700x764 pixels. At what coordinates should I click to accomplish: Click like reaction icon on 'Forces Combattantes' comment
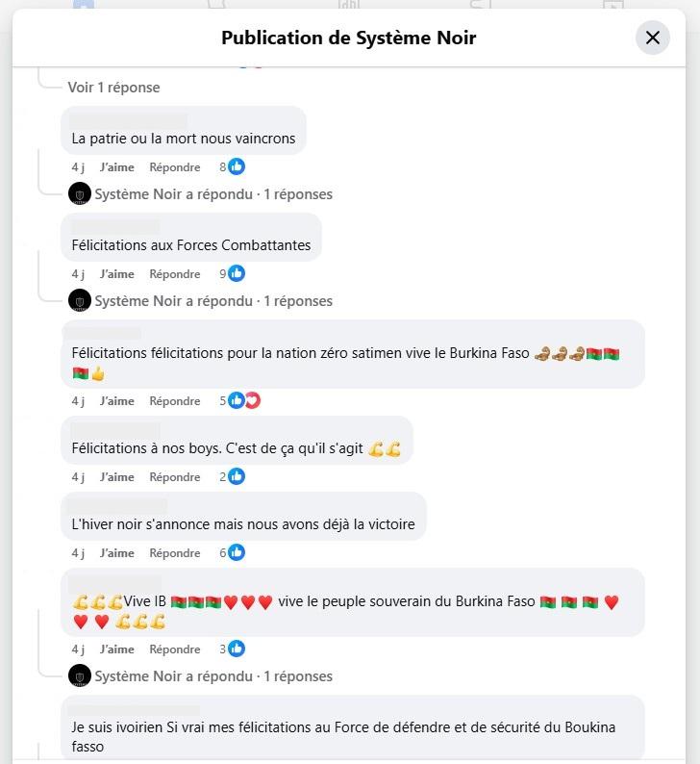[237, 273]
